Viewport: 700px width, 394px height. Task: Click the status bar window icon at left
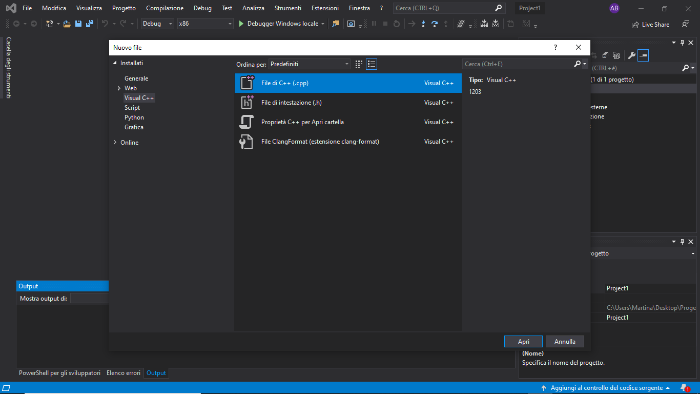click(6, 388)
